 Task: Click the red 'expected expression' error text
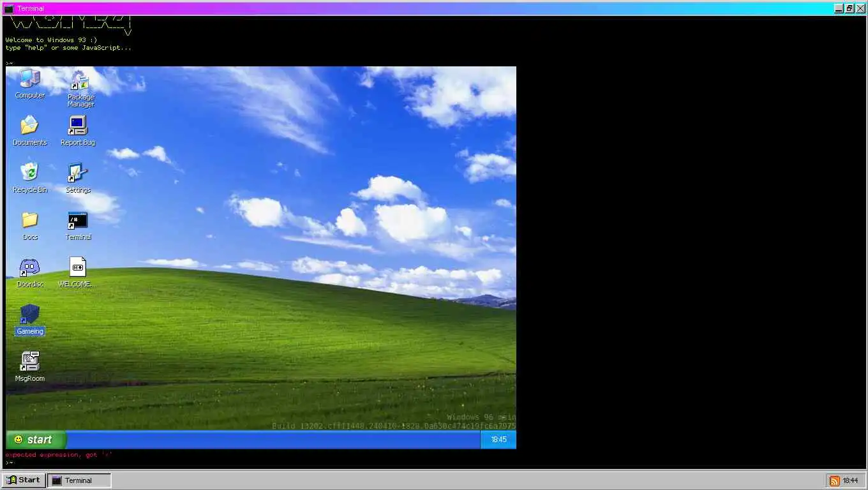click(59, 455)
